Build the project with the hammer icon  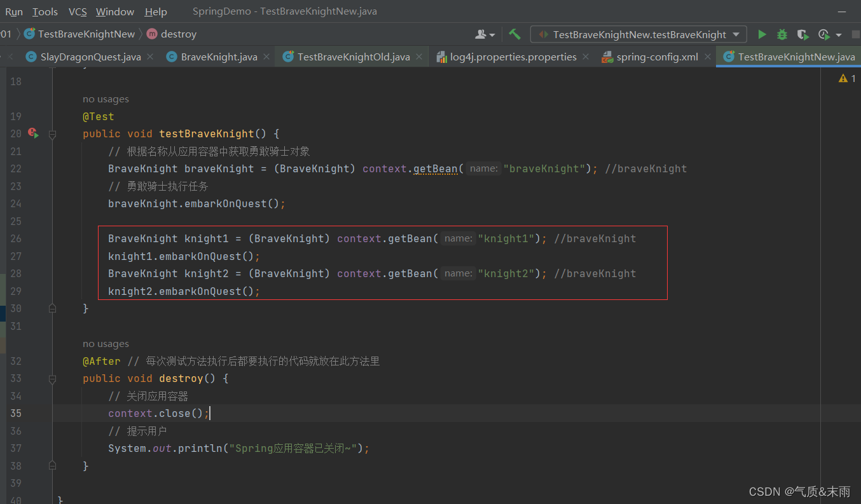514,34
